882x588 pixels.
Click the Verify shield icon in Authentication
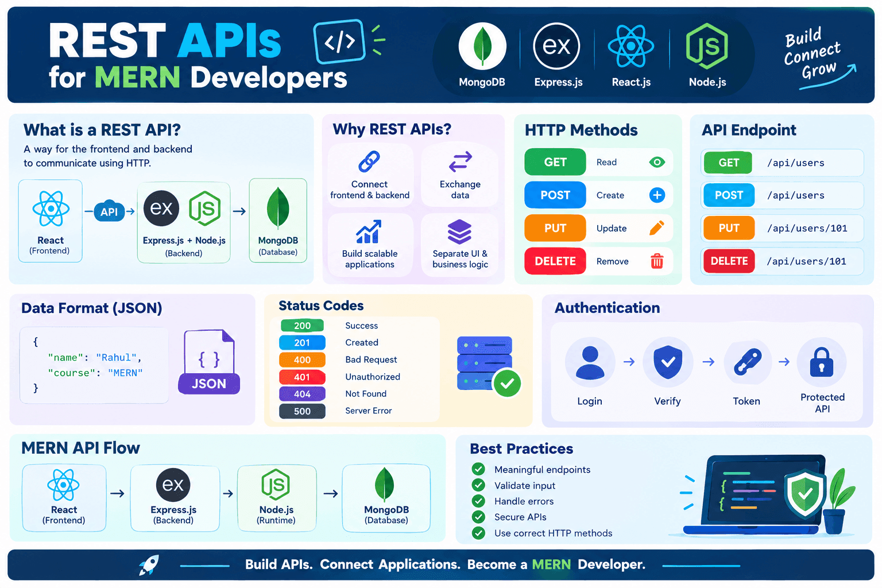pyautogui.click(x=668, y=362)
